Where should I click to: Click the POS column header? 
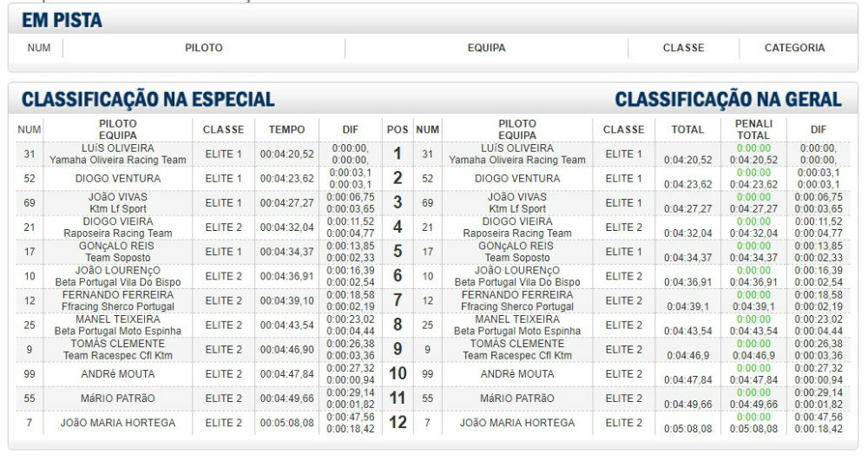398,129
